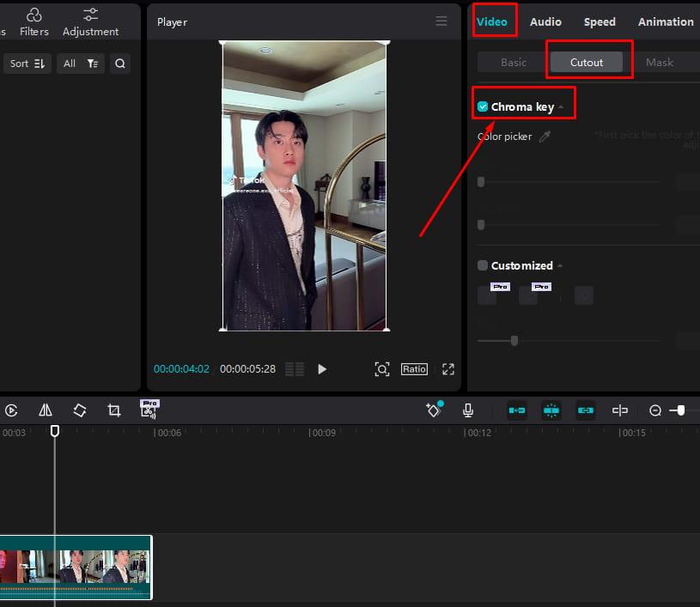This screenshot has width=700, height=607.
Task: Open the Adjustment panel
Action: coord(90,21)
